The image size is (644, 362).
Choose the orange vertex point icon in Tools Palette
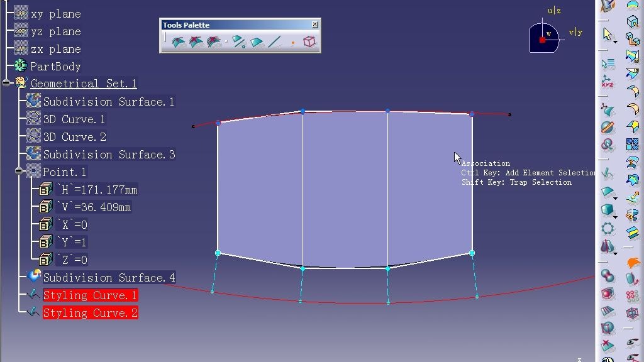(293, 42)
